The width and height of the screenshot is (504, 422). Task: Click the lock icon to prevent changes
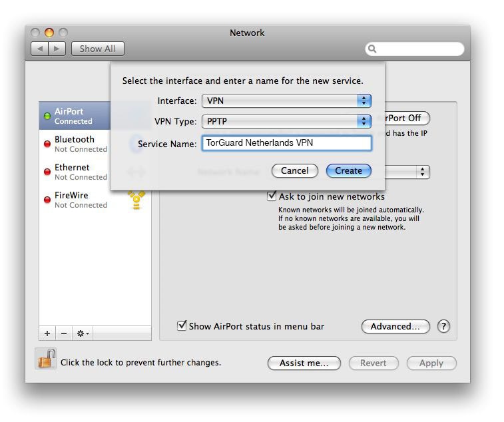(46, 359)
